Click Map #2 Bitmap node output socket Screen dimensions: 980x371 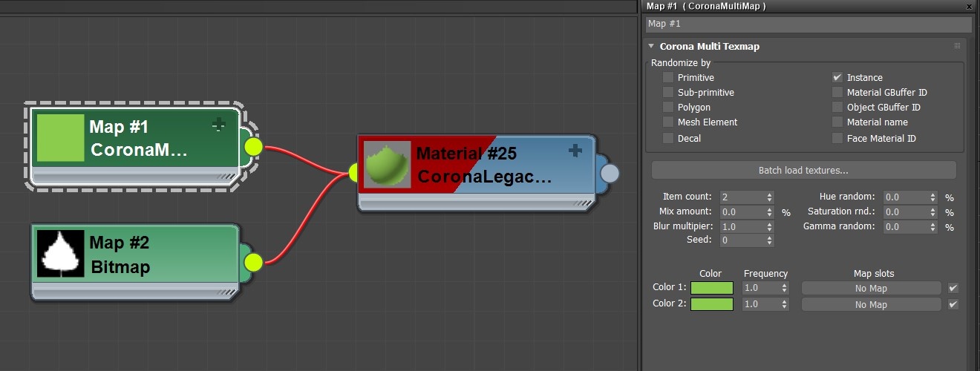coord(253,261)
